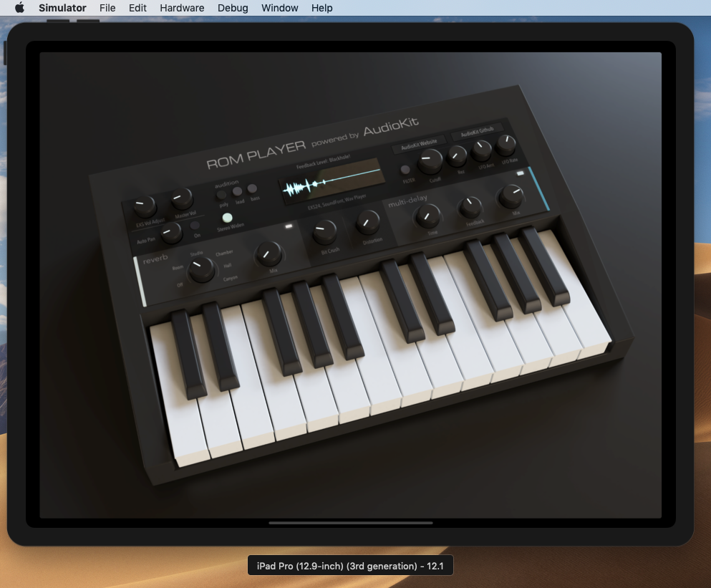The width and height of the screenshot is (711, 588).
Task: Open the Apple menu
Action: (x=19, y=8)
